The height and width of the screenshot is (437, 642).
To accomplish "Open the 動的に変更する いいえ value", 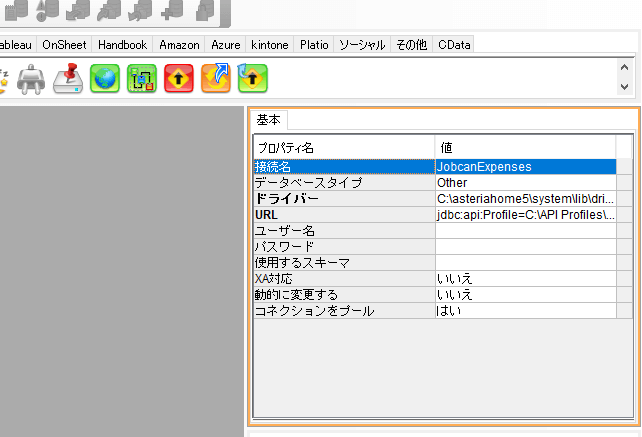I will pyautogui.click(x=526, y=294).
